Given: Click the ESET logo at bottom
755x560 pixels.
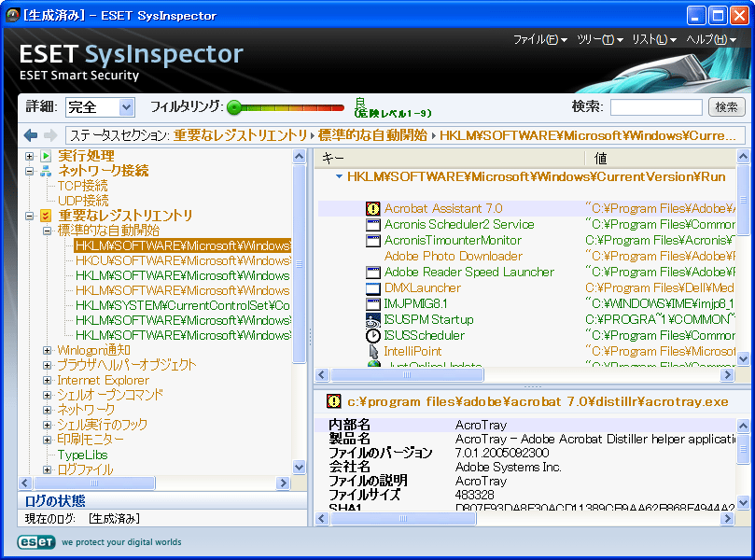Looking at the screenshot, I should pos(36,542).
